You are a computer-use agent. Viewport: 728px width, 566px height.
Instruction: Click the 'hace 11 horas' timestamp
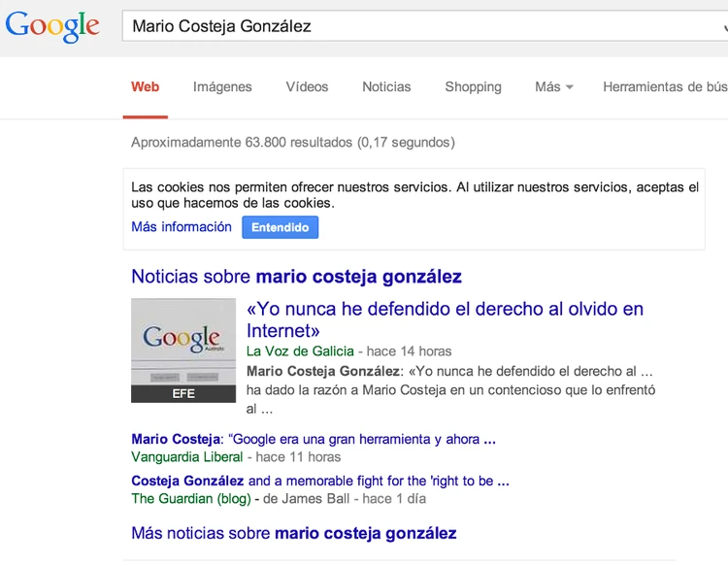(x=298, y=457)
